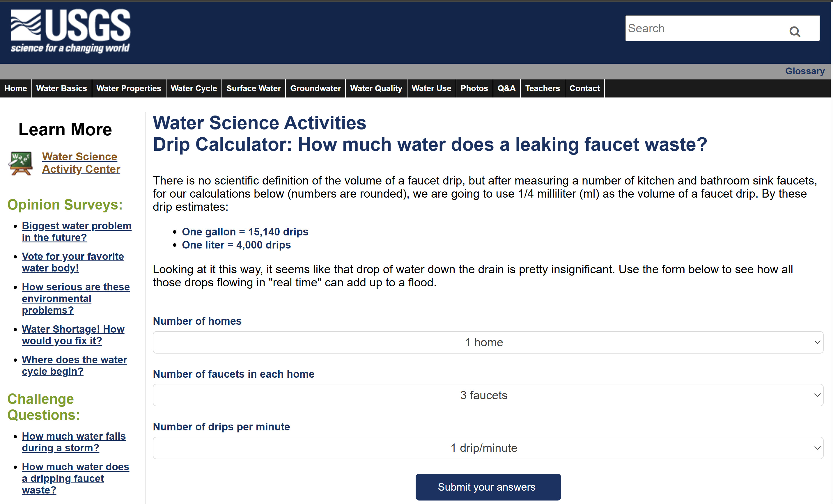The width and height of the screenshot is (833, 504).
Task: Open the Water Quality menu item
Action: (376, 88)
